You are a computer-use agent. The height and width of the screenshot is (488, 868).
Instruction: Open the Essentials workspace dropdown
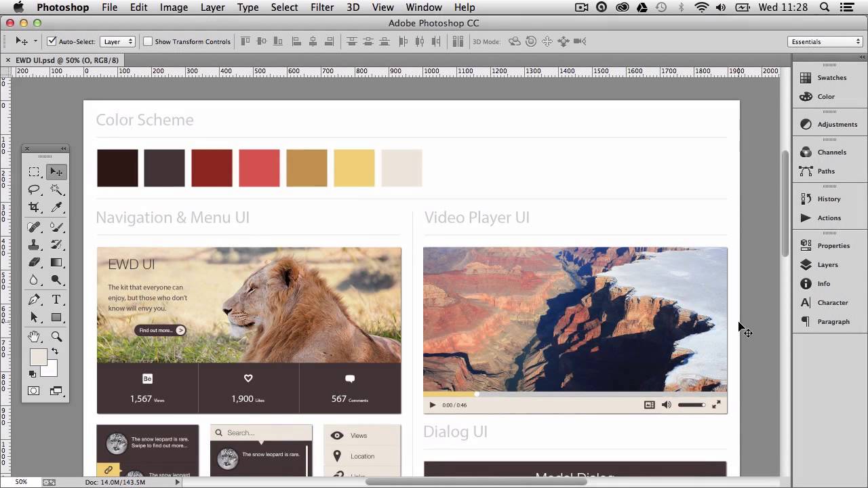(825, 41)
